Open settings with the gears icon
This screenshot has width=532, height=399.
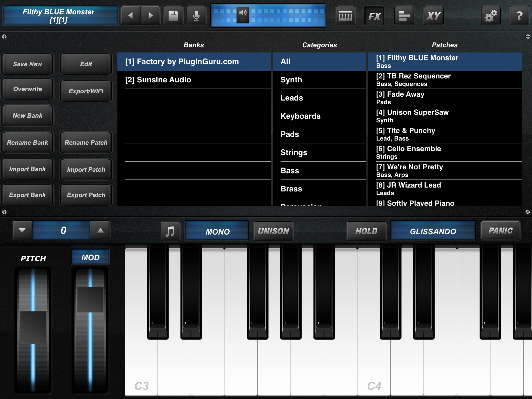click(491, 16)
